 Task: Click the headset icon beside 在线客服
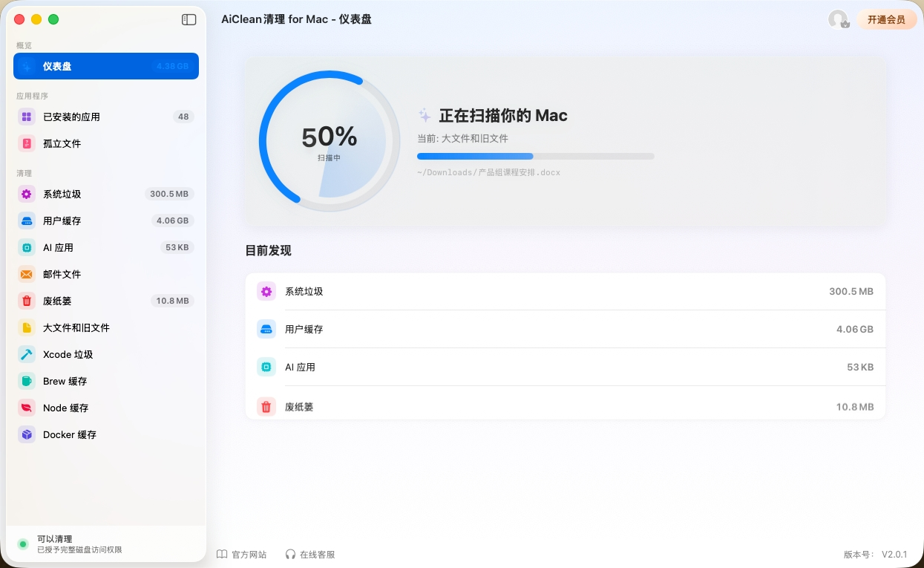290,555
